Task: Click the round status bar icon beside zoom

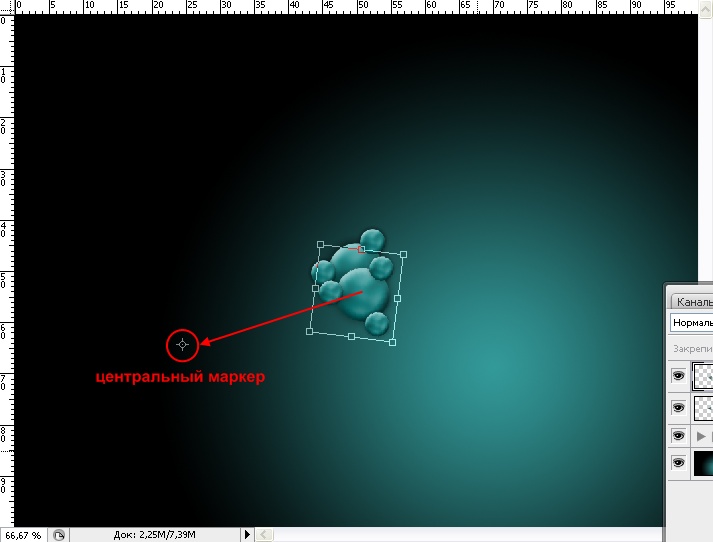Action: pos(59,535)
